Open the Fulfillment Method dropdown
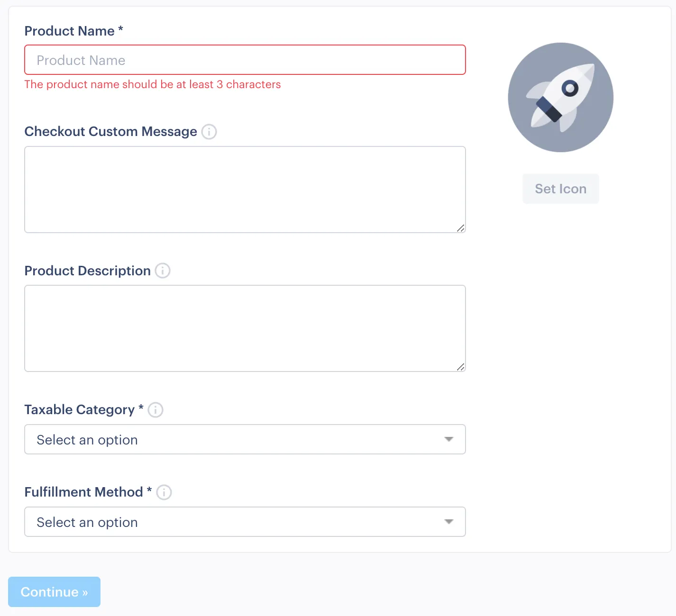The height and width of the screenshot is (616, 676). (x=245, y=522)
